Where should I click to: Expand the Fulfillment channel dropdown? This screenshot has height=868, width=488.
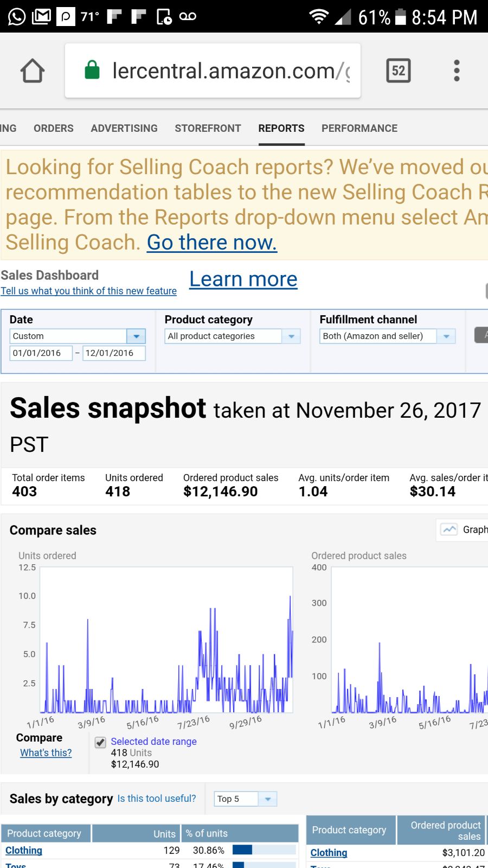coord(446,336)
